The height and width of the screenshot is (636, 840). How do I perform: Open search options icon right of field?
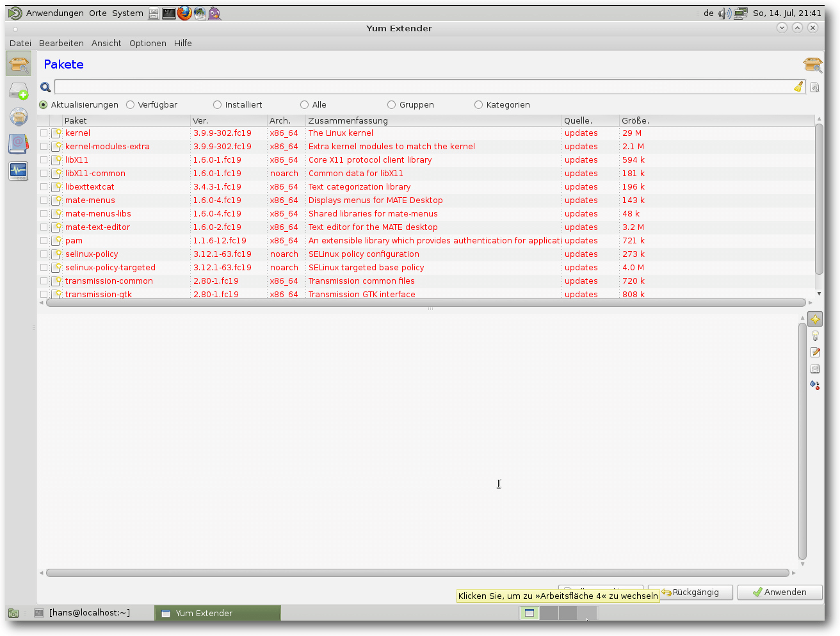pos(815,87)
